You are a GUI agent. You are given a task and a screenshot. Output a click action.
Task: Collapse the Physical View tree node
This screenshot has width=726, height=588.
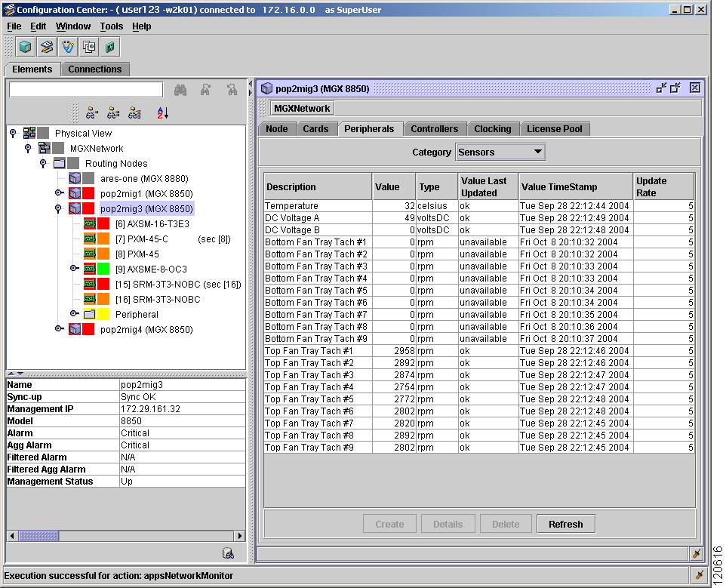tap(13, 134)
